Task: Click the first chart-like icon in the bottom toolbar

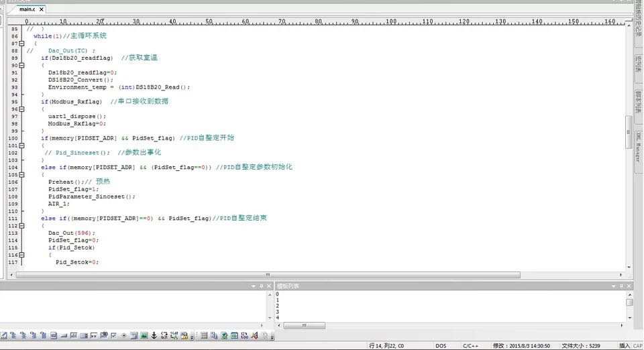Action: pos(4,335)
